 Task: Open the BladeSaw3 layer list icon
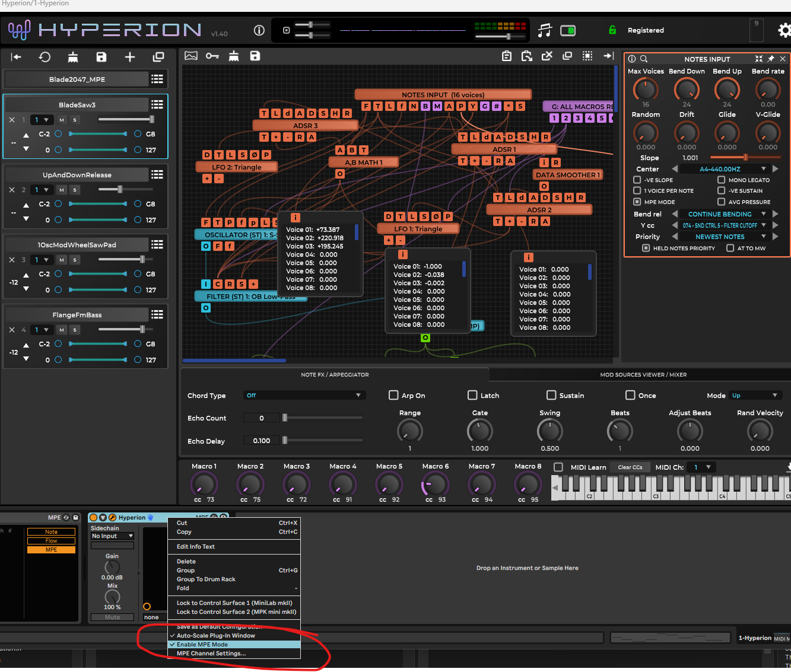pos(157,104)
